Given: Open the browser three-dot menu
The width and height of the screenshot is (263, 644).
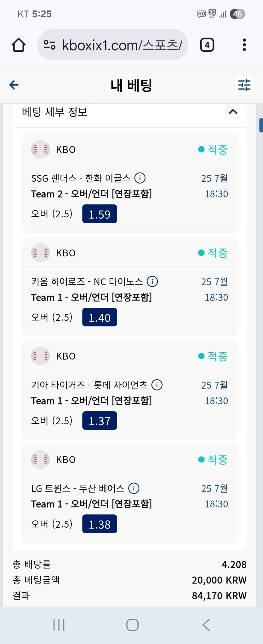Looking at the screenshot, I should 244,45.
